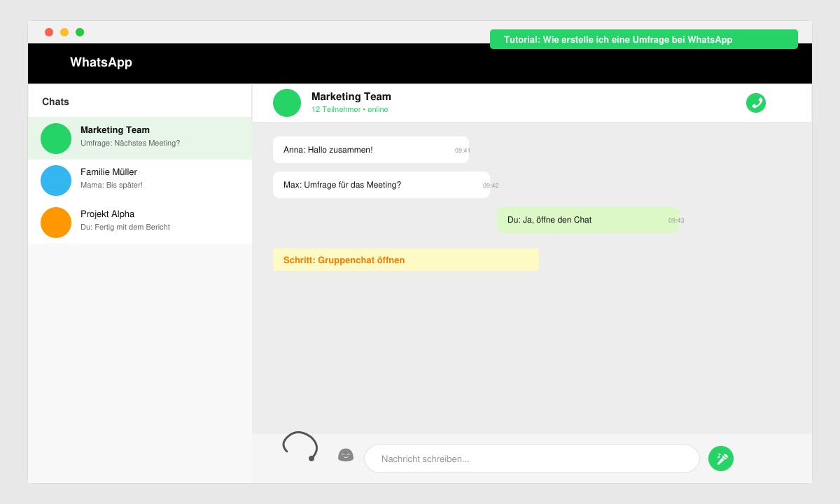Click preview 'Du: Fertig mit dem Bericht'
Viewport: 840px width, 504px height.
point(125,227)
